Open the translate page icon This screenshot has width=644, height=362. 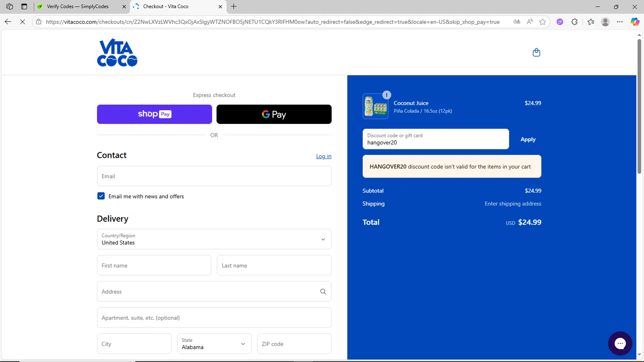coord(517,21)
